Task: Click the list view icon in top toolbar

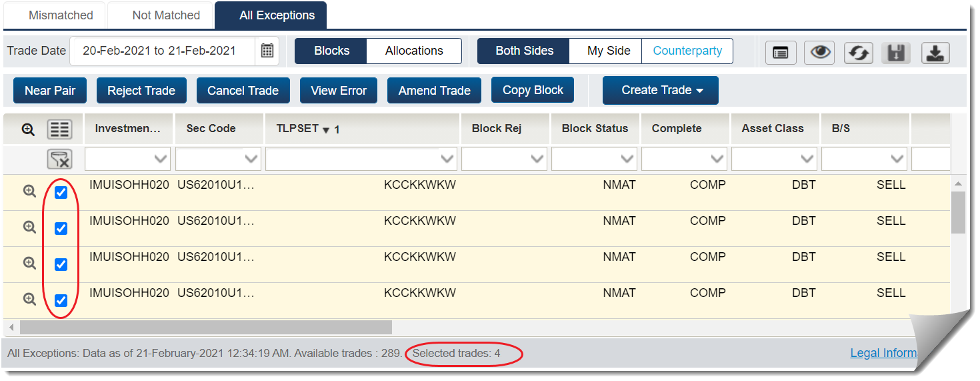Action: (x=781, y=53)
